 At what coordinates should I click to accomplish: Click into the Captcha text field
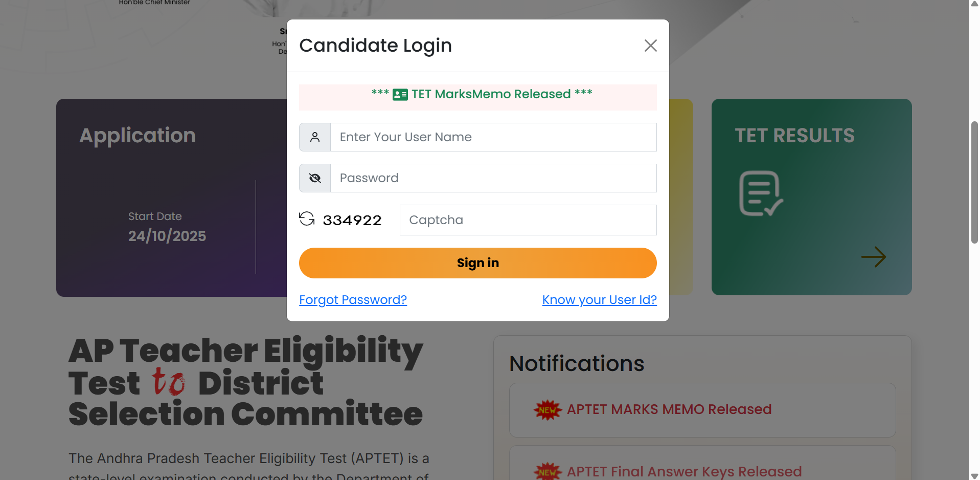528,220
